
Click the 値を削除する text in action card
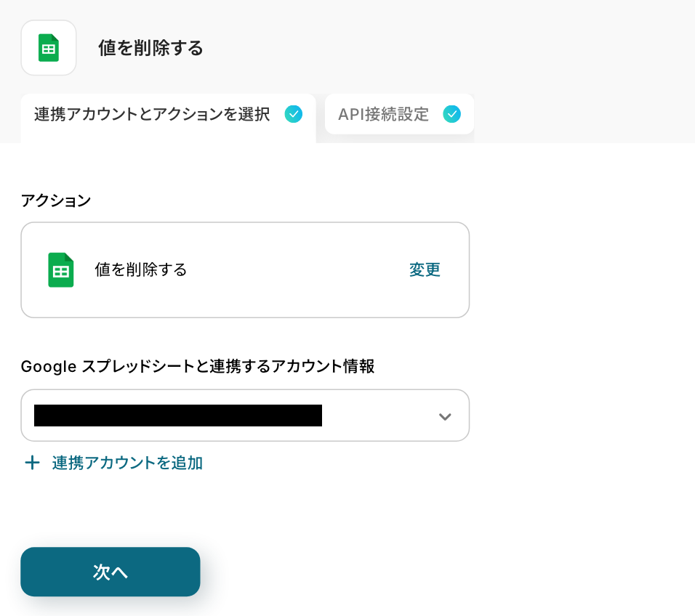point(141,270)
